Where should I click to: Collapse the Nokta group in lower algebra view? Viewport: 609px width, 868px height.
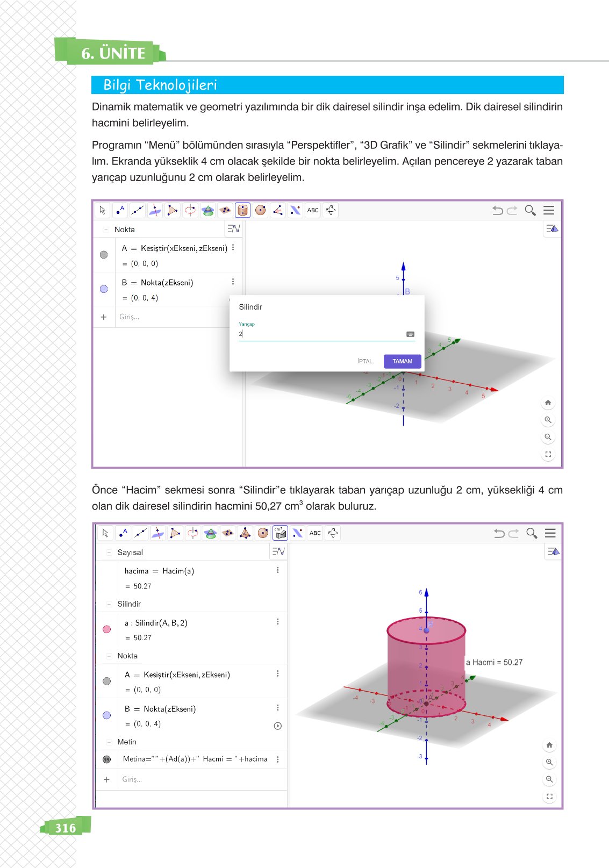click(109, 656)
